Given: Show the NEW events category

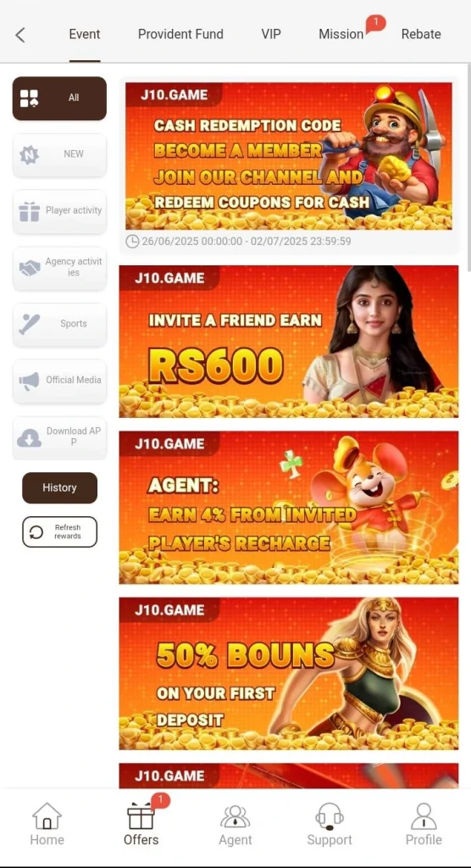Looking at the screenshot, I should [x=60, y=154].
